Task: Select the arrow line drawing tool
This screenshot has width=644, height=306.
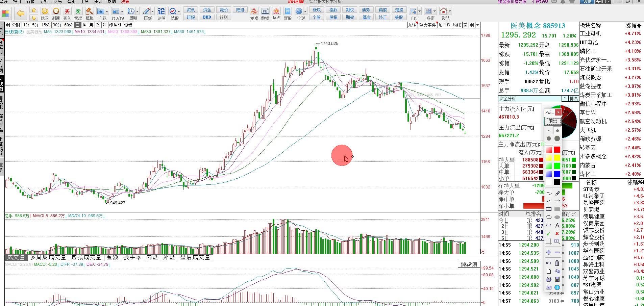Action: coord(557,201)
